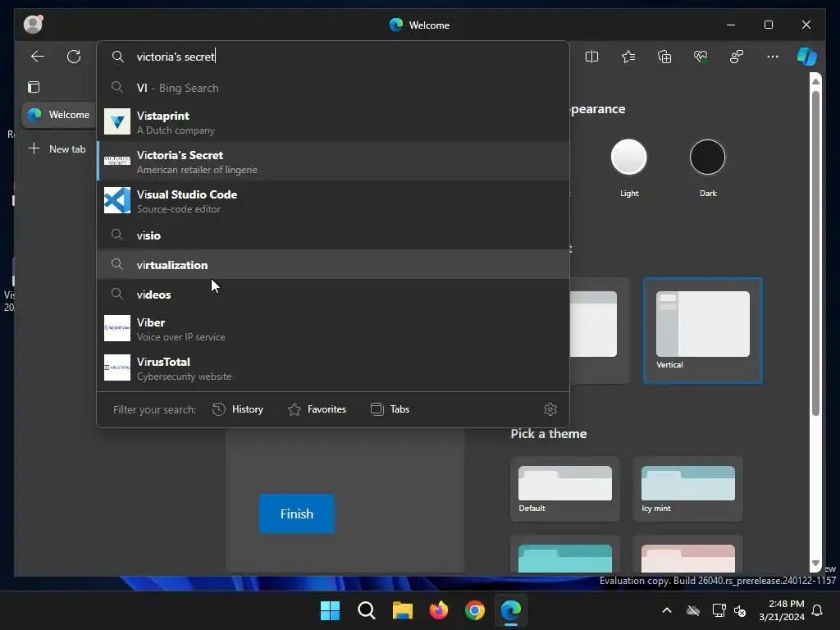840x630 pixels.
Task: Open the Windows Start menu
Action: coord(330,610)
